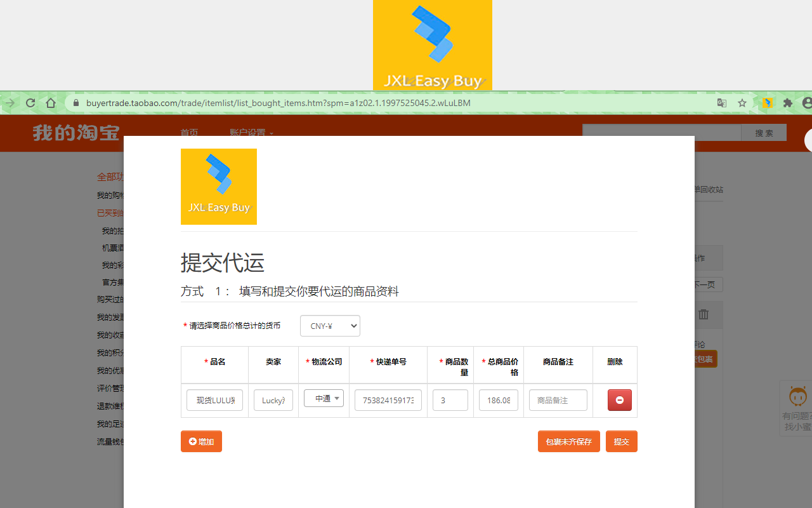This screenshot has height=508, width=812.
Task: Click the 商品备注 column header
Action: pos(558,362)
